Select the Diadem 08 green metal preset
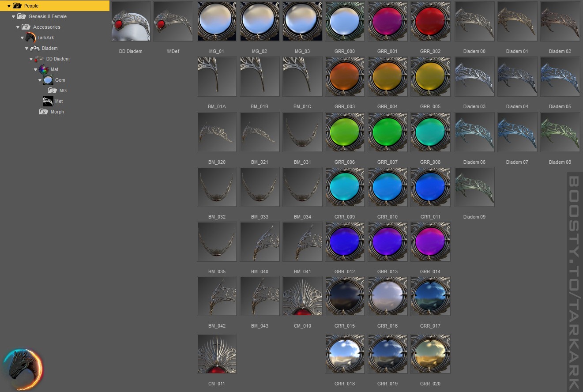This screenshot has width=583, height=392. tap(560, 132)
